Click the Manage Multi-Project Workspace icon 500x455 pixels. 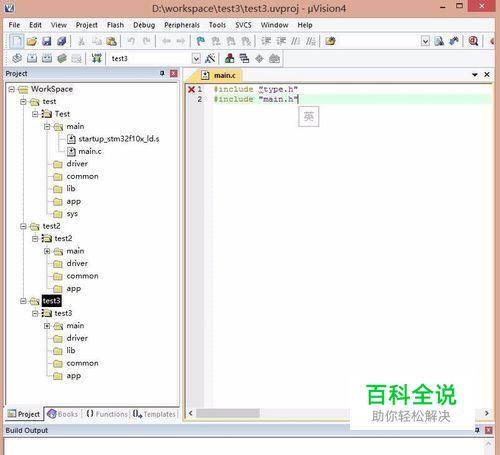(x=244, y=59)
